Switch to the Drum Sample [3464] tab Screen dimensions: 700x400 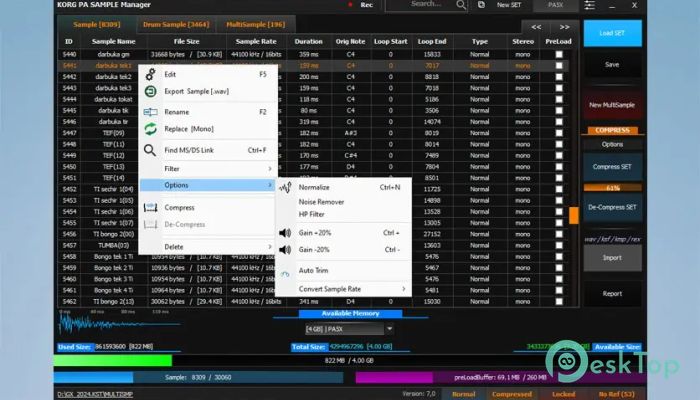176,25
